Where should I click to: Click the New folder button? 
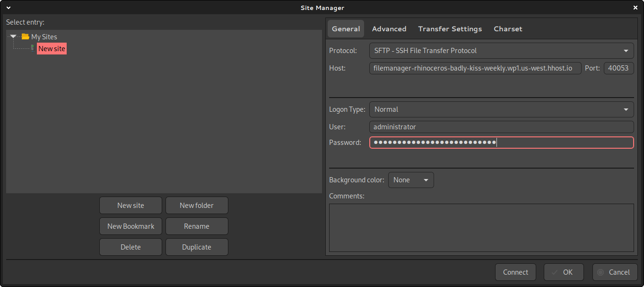click(197, 206)
